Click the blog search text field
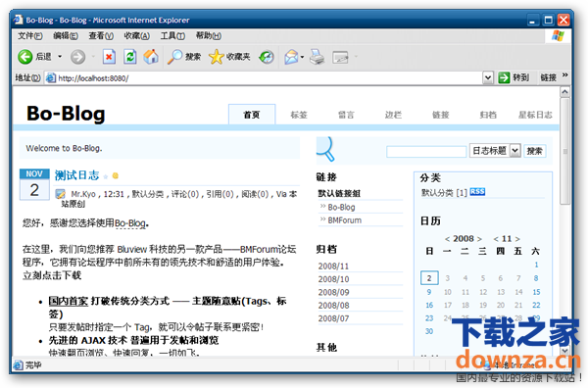The height and width of the screenshot is (388, 588). point(426,152)
